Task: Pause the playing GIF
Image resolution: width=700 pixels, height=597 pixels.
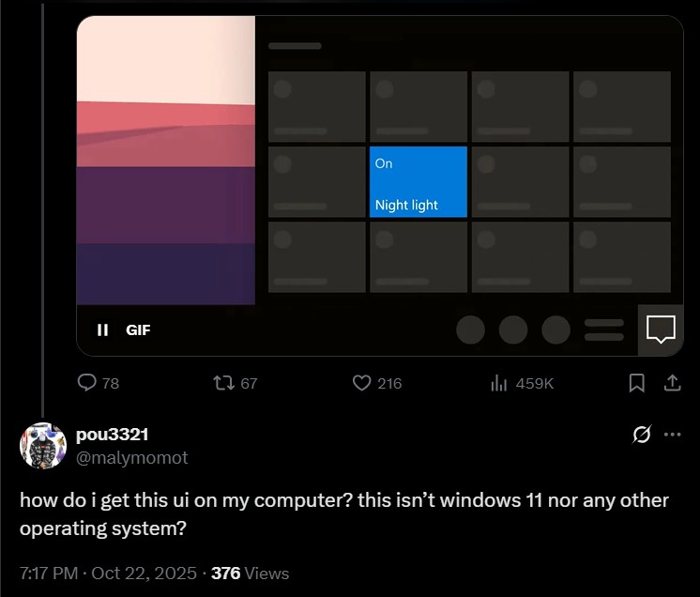Action: (102, 329)
